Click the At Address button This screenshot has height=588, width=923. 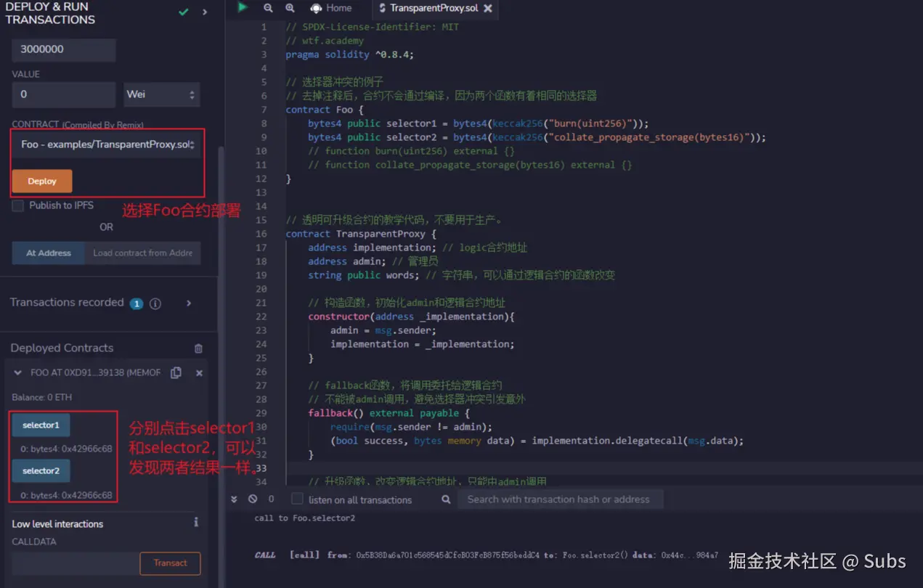click(x=49, y=253)
